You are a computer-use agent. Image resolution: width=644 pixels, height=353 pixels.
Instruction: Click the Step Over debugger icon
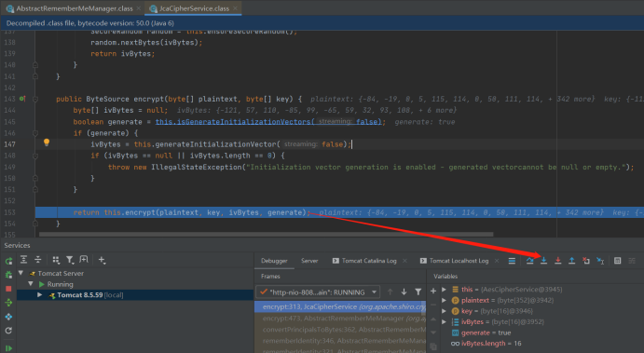point(529,261)
